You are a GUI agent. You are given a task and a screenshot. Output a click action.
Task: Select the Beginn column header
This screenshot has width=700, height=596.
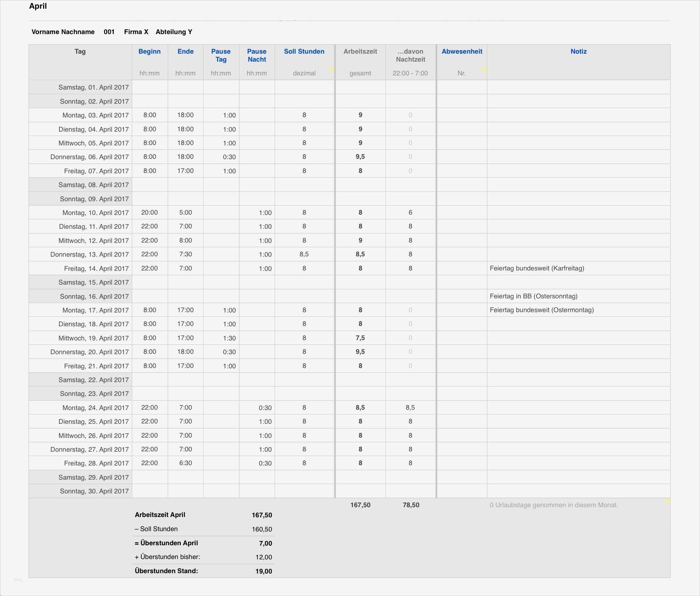point(149,51)
